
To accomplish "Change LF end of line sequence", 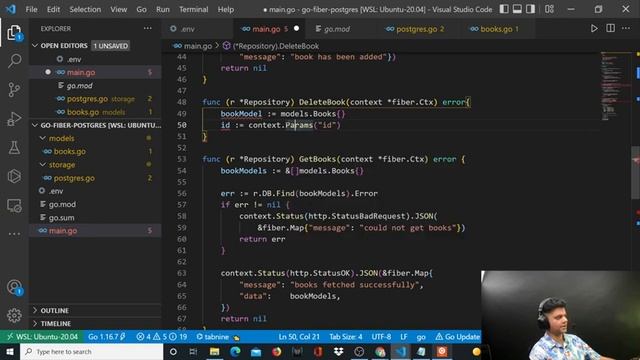I will coord(403,337).
